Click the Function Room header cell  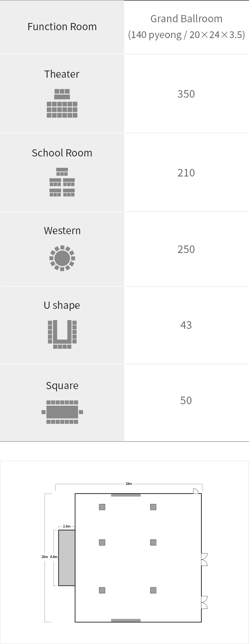[x=62, y=27]
